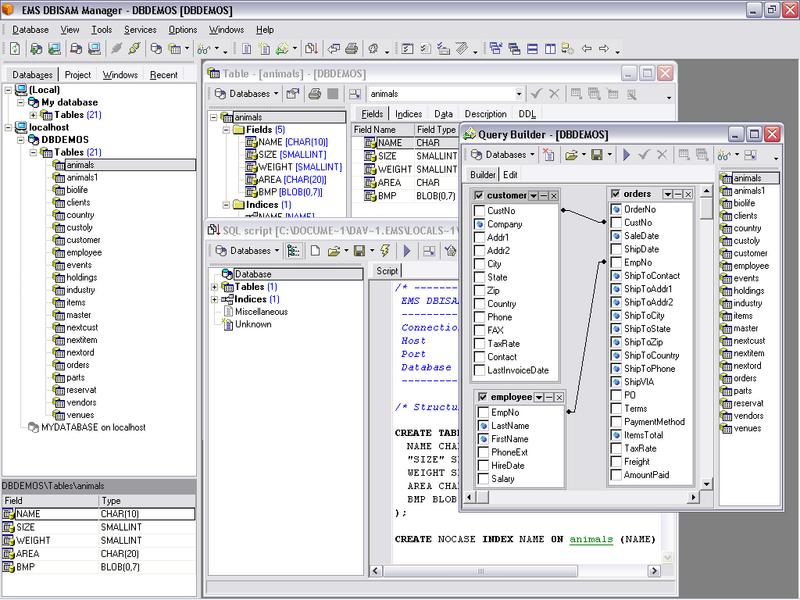This screenshot has height=600, width=800.
Task: Open the Database menu
Action: coord(30,30)
